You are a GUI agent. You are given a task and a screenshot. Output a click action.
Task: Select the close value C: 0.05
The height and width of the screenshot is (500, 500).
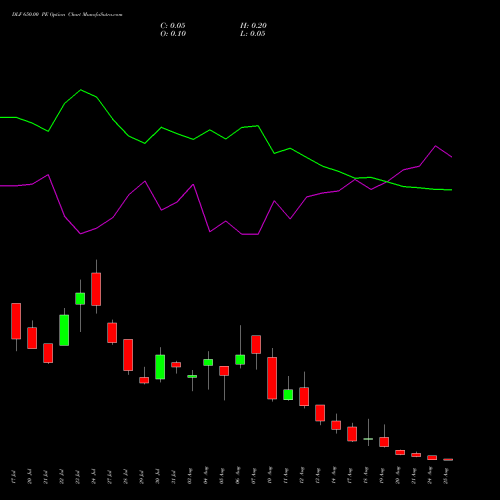click(x=173, y=26)
